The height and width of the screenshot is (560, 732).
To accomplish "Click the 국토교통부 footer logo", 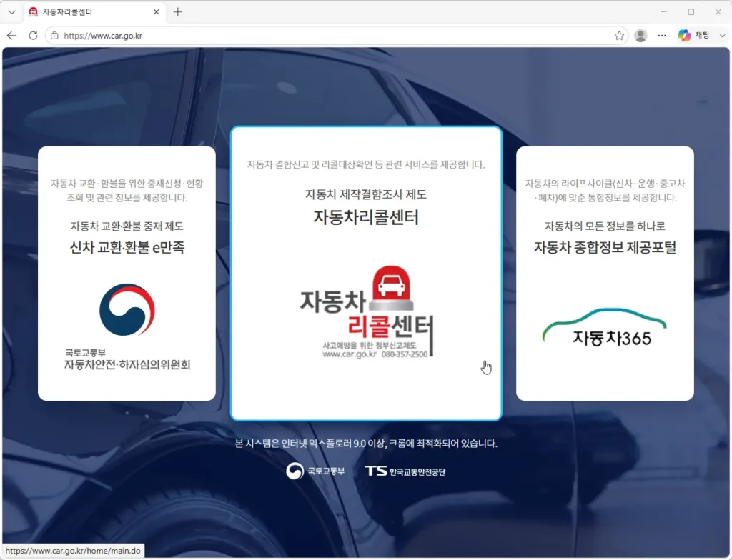I will click(315, 471).
